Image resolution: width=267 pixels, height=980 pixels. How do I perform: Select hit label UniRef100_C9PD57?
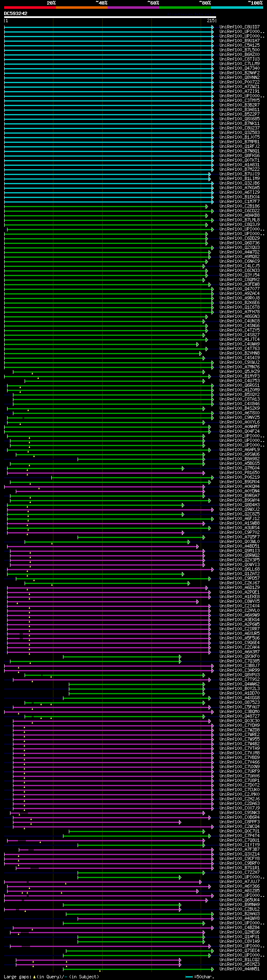coord(239,579)
